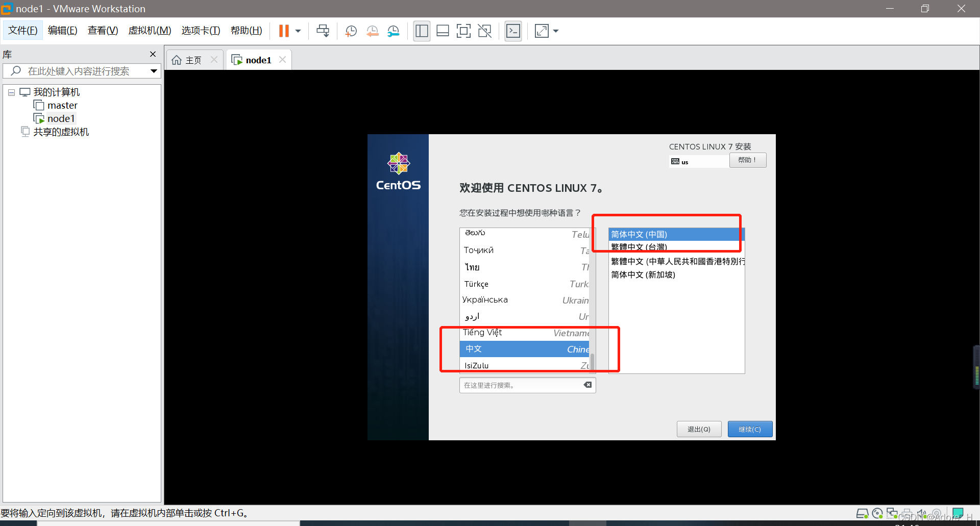Select 中文 in the language list

click(525, 349)
